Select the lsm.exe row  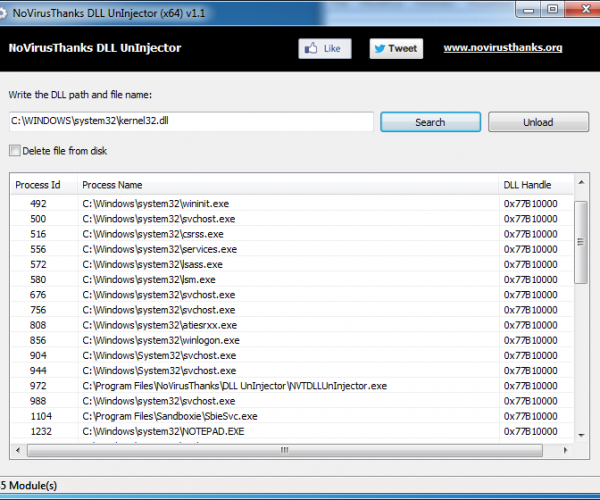[292, 279]
